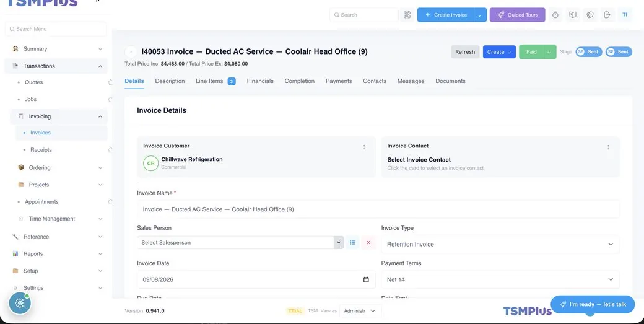
Task: Switch to the Payments tab
Action: (339, 81)
